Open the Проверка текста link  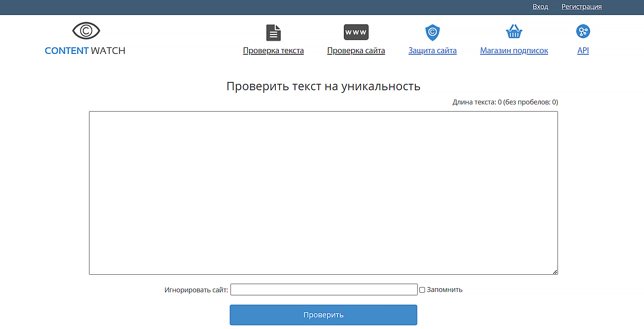[x=274, y=51]
